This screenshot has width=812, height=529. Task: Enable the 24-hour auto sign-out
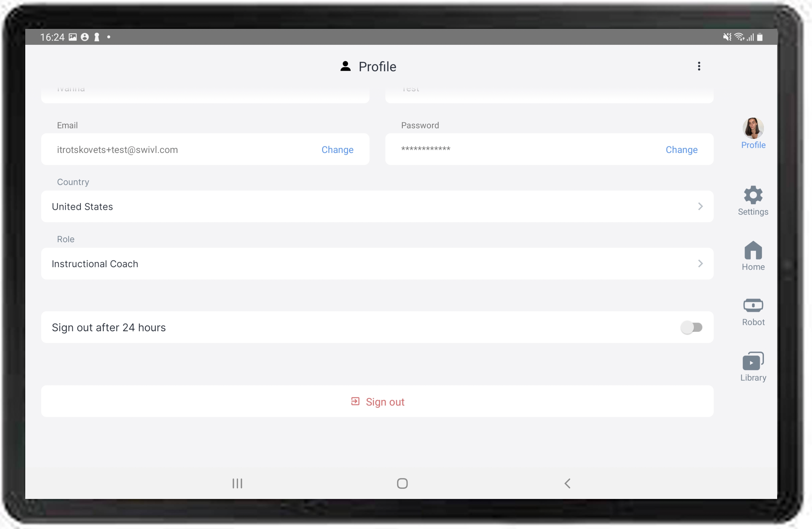691,327
